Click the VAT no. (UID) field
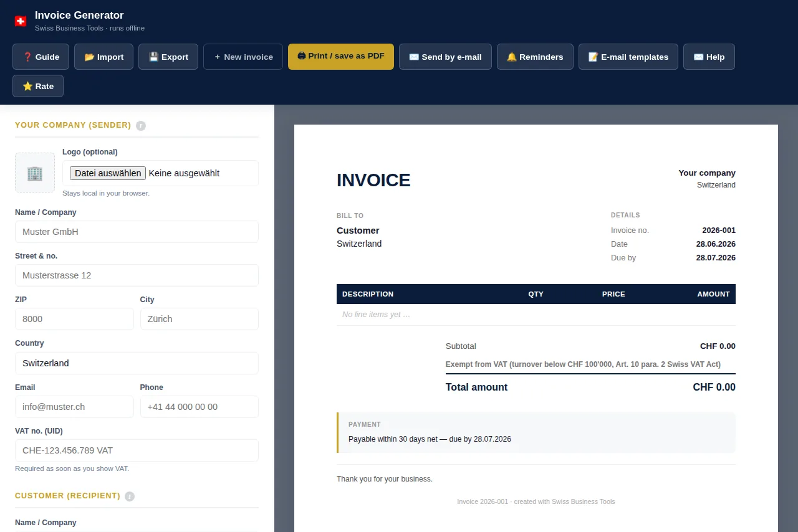 click(137, 450)
